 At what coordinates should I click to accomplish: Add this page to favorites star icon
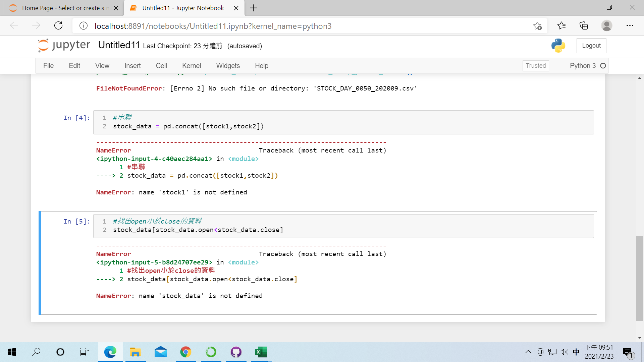[x=537, y=26]
